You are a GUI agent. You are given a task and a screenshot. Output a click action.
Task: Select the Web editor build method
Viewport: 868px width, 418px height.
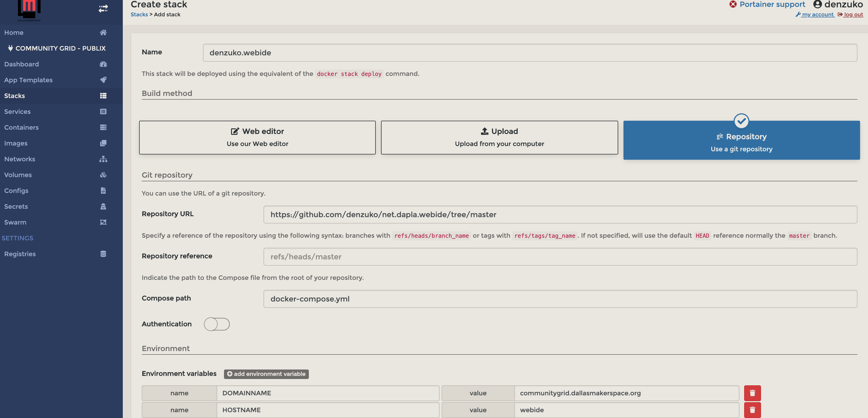tap(257, 137)
